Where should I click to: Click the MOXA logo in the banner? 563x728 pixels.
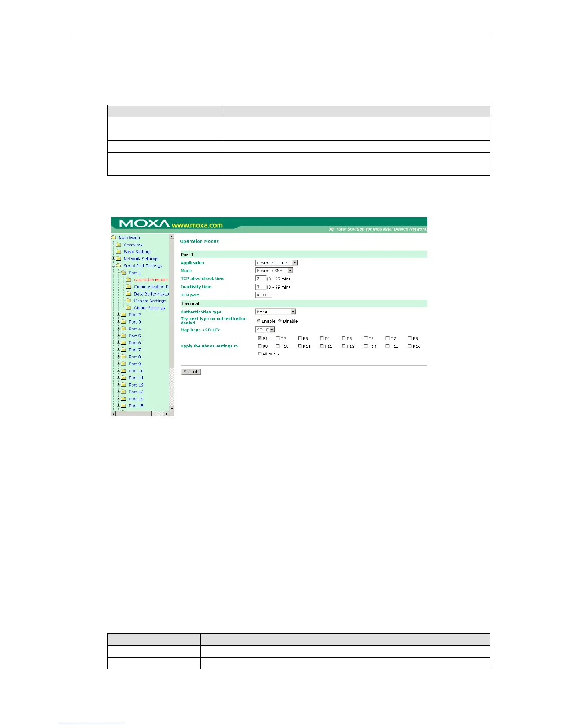(144, 223)
